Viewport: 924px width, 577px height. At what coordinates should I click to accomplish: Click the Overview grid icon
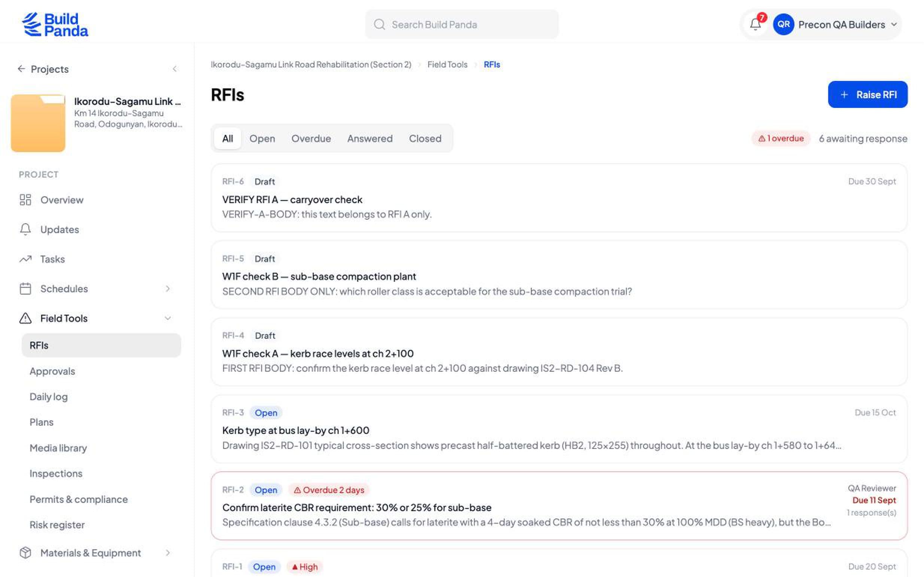coord(25,199)
